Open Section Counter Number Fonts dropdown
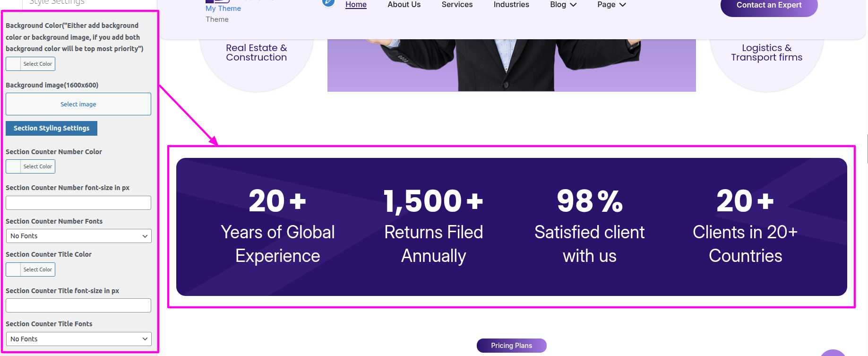This screenshot has width=868, height=356. pos(78,236)
